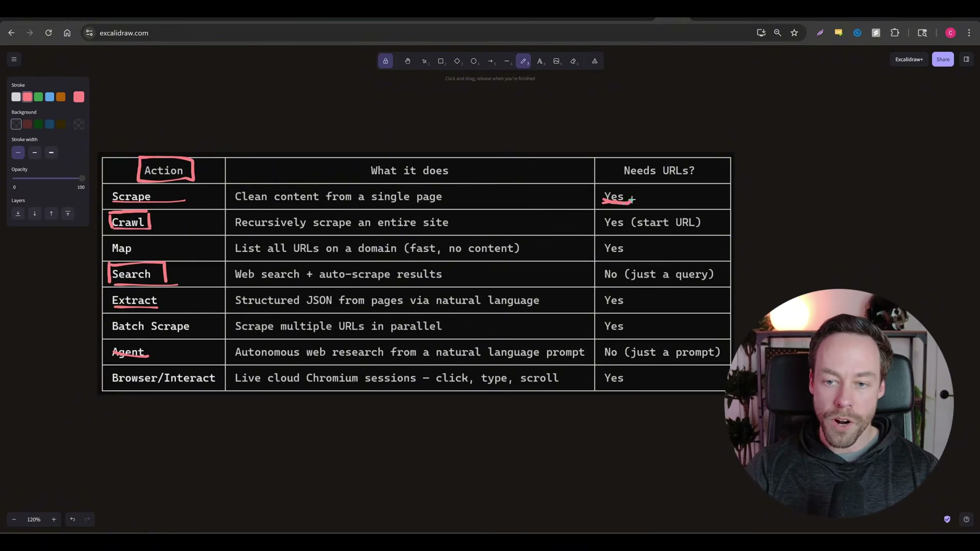Open the Excalidraw+ menu item

click(x=909, y=59)
